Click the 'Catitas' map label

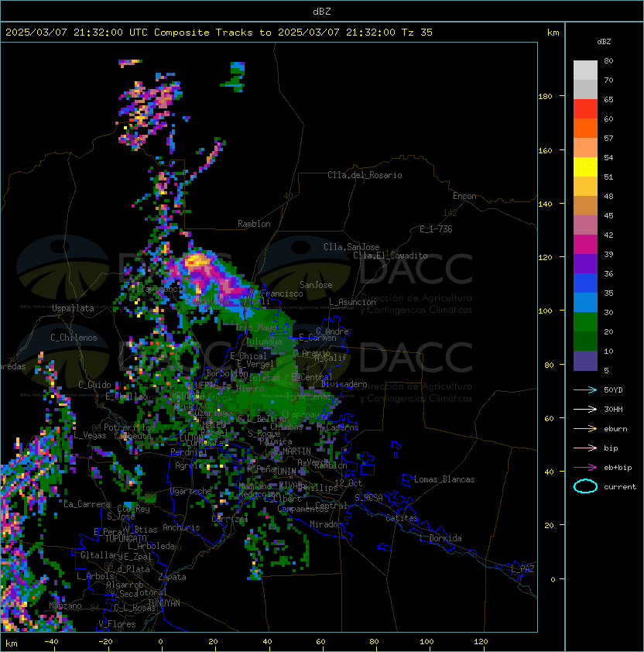(402, 518)
